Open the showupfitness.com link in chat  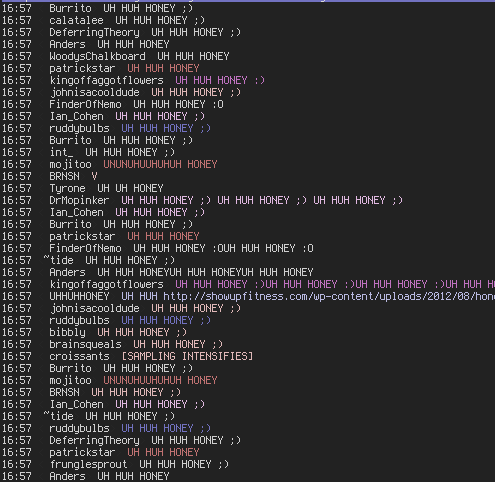coord(329,296)
